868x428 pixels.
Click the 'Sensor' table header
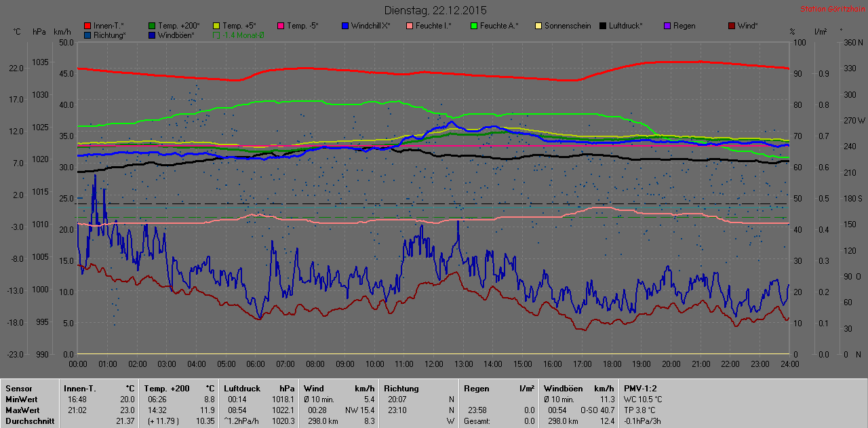(18, 389)
